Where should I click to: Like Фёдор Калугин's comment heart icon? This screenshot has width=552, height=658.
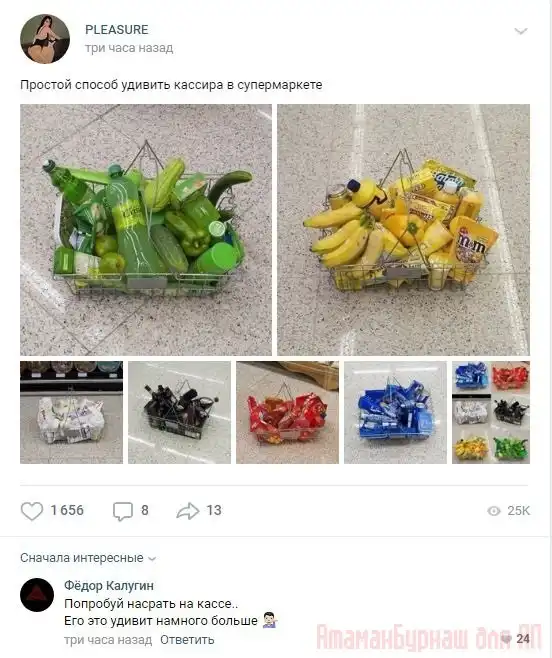pos(507,639)
